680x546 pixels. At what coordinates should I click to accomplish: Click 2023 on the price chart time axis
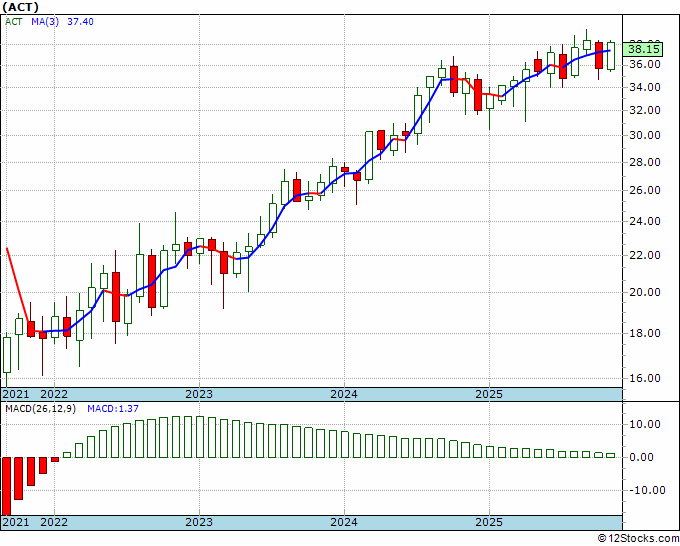coord(199,394)
